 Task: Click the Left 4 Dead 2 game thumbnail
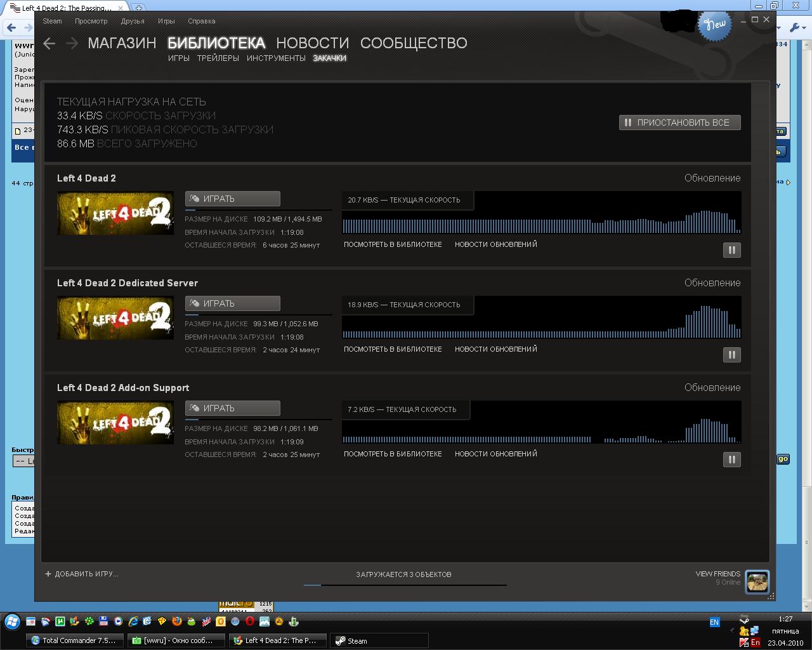point(115,213)
